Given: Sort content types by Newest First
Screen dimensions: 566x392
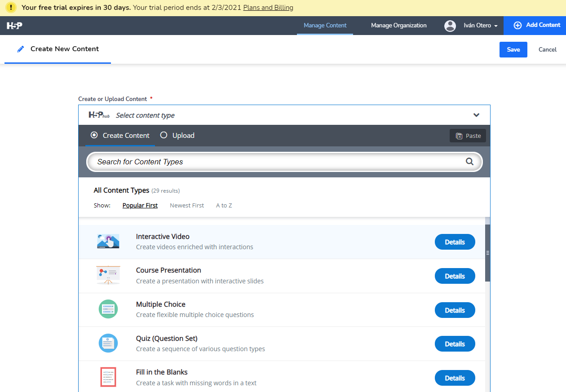Looking at the screenshot, I should point(186,206).
